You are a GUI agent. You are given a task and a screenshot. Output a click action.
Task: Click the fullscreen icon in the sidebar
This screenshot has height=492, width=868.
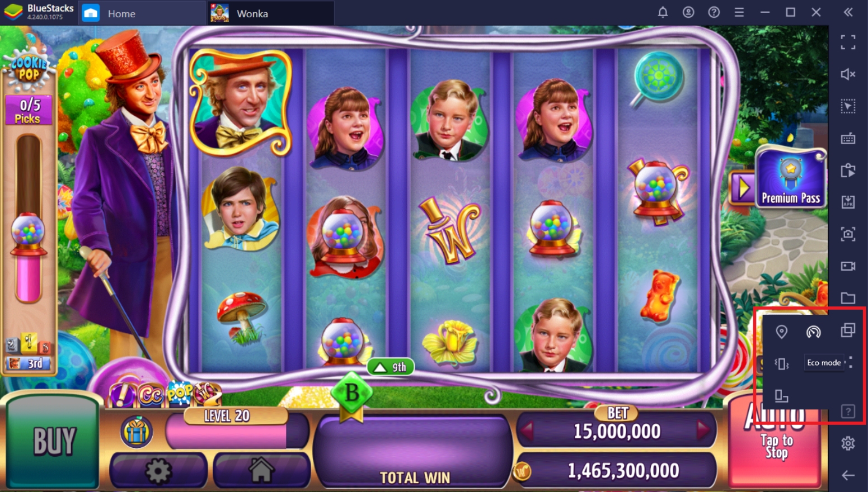[848, 42]
